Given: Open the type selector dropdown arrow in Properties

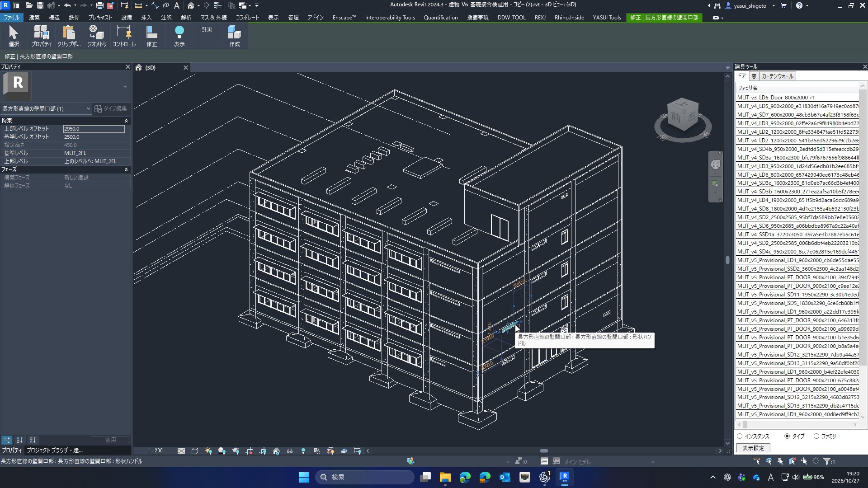Looking at the screenshot, I should coord(125,86).
